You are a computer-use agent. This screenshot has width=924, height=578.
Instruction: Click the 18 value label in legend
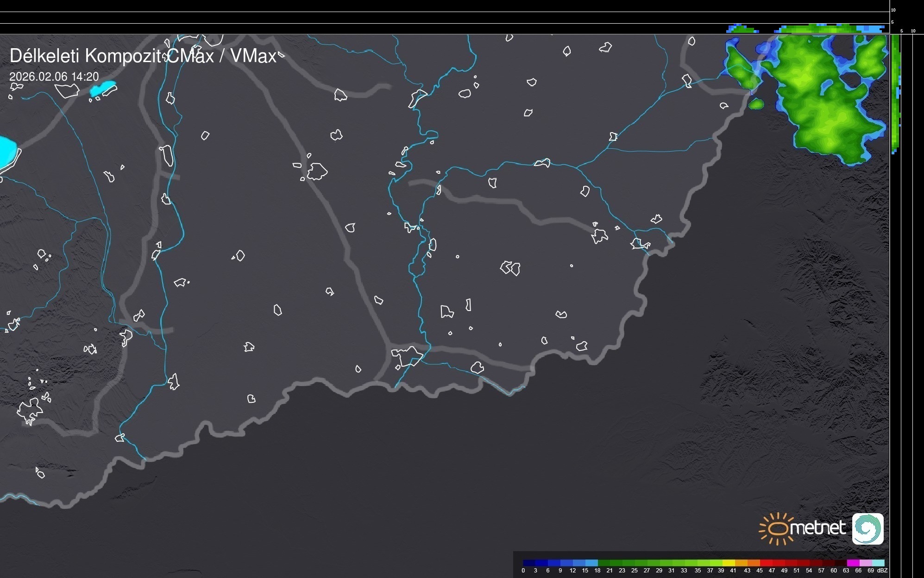coord(597,571)
